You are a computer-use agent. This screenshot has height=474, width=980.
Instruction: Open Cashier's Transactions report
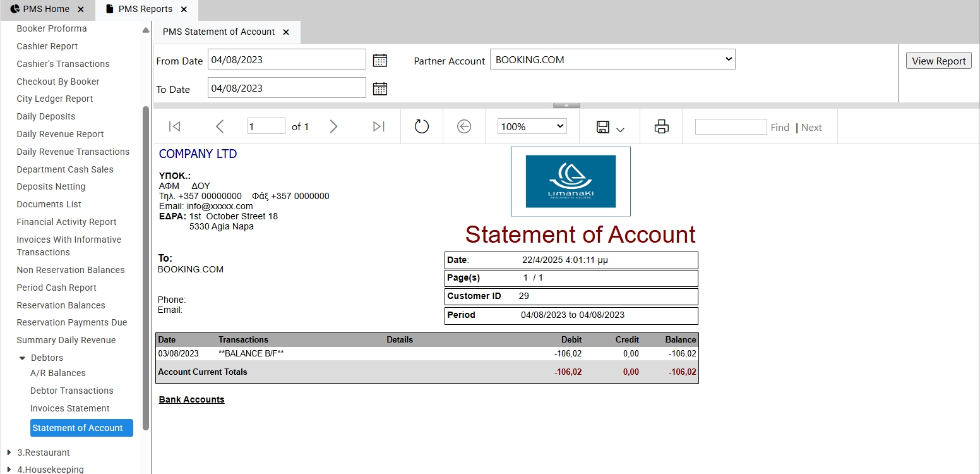tap(63, 64)
